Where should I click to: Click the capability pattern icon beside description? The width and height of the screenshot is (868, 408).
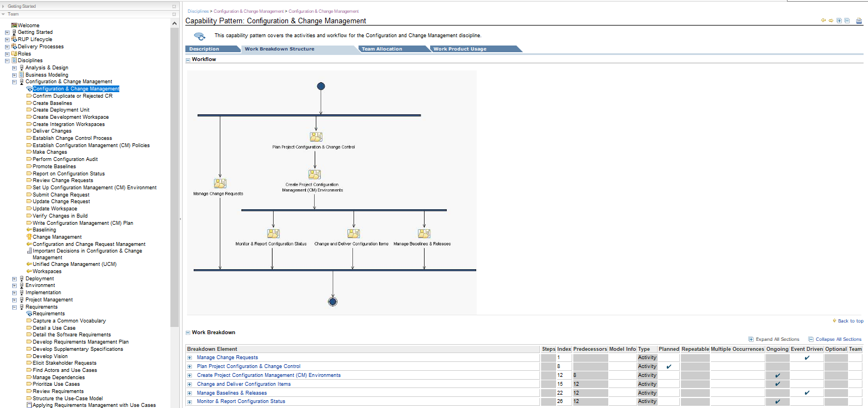pyautogui.click(x=199, y=37)
